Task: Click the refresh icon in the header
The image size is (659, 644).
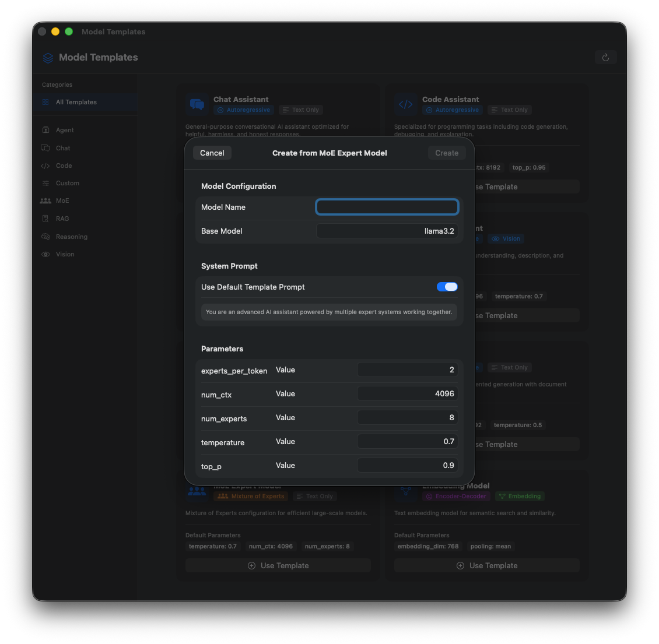Action: 605,57
